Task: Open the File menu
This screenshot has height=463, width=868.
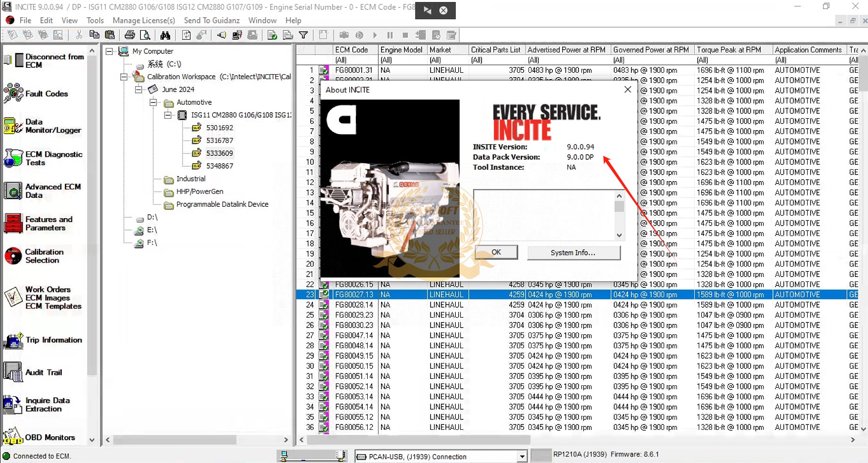Action: pos(25,20)
